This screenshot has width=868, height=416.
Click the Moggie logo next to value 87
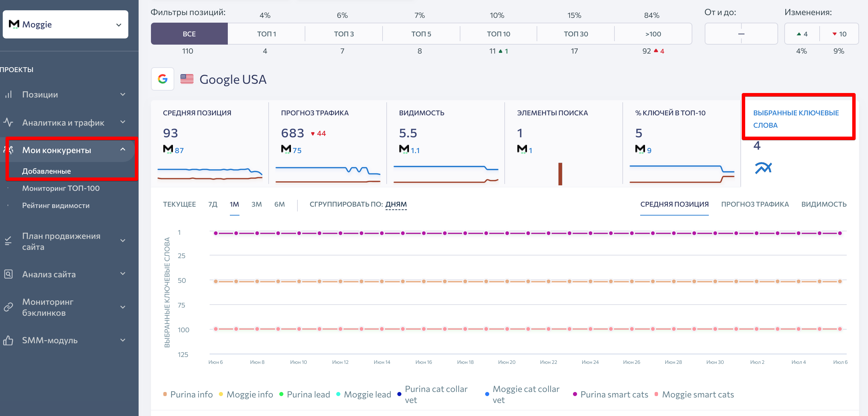pos(168,149)
